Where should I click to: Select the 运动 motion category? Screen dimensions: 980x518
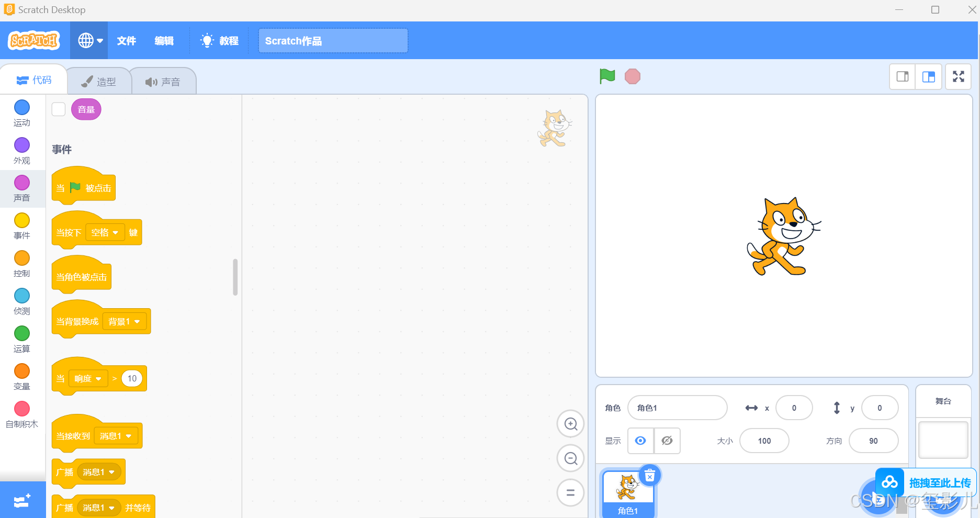pos(22,114)
